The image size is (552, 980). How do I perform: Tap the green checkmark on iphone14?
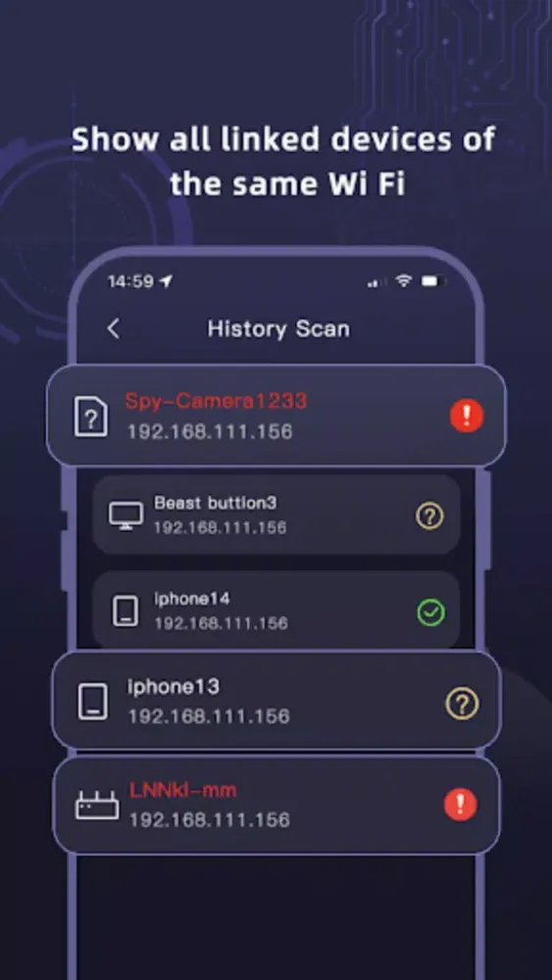430,612
